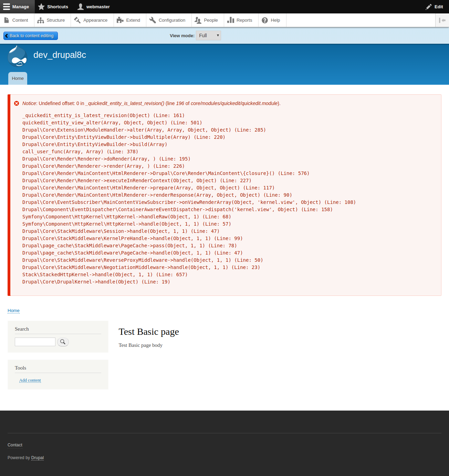This screenshot has width=449, height=476.
Task: Click in the search text field
Action: [35, 342]
